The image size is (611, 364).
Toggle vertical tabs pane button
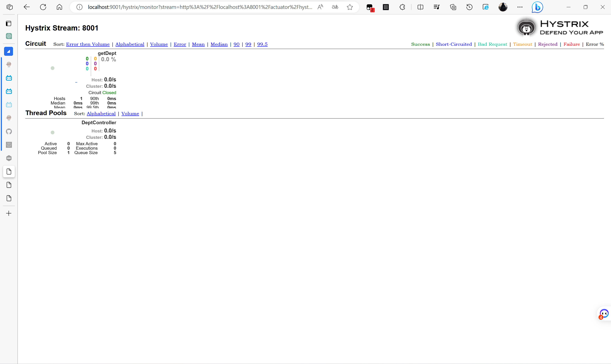click(x=9, y=24)
